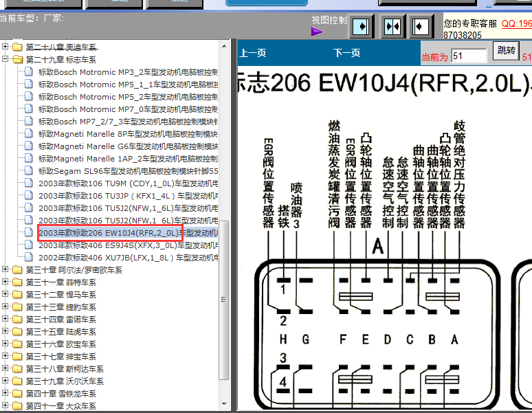Click the tree scrollbar down arrow
The height and width of the screenshot is (413, 532).
(x=224, y=403)
